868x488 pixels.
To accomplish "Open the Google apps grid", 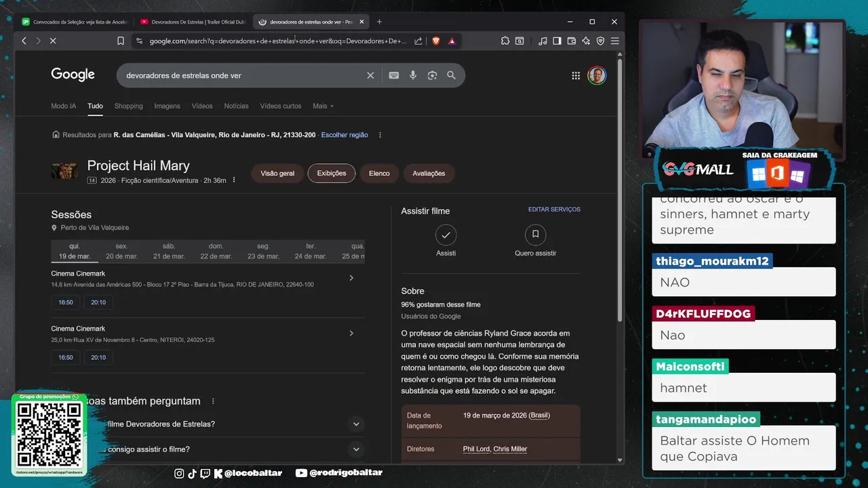I will pyautogui.click(x=576, y=75).
